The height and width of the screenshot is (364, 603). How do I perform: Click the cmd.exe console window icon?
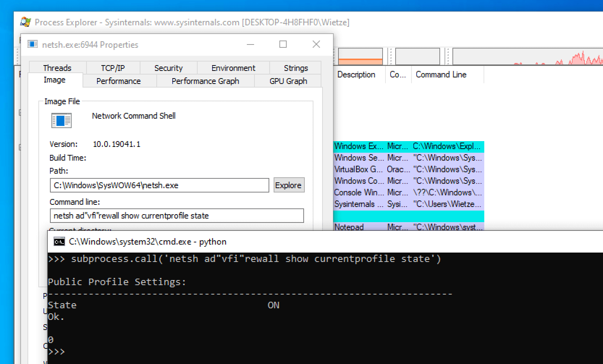pos(59,242)
